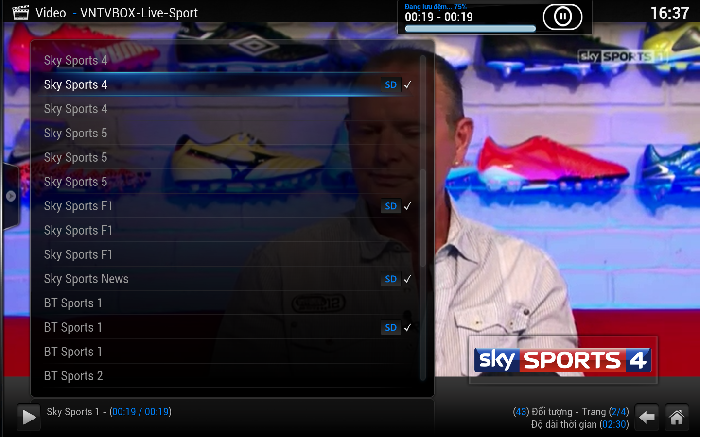Click SD badge on Sky Sports News row
The width and height of the screenshot is (706, 440).
393,281
